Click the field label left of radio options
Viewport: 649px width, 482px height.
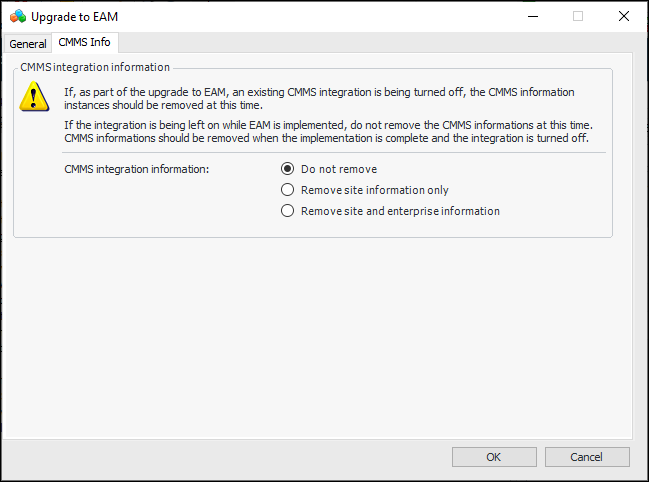point(136,169)
